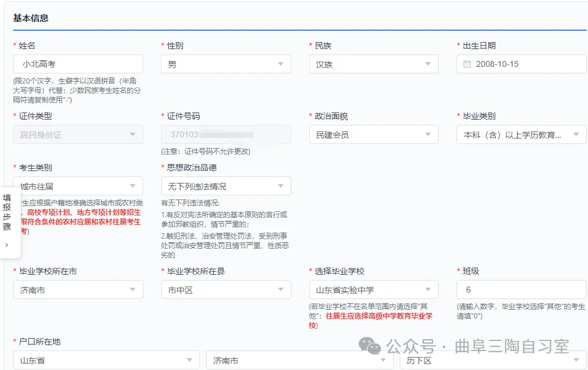
Task: Open the 户口所在地 district dropdown 历下区
Action: coord(493,361)
